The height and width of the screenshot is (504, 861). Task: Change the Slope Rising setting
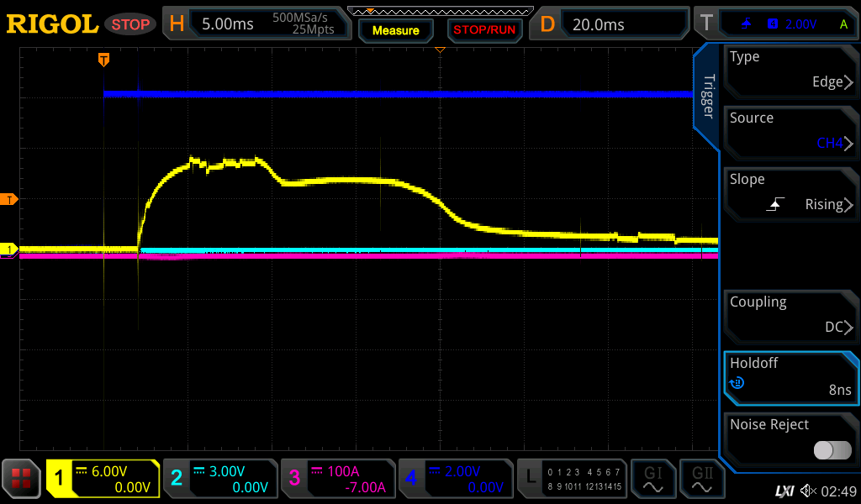(x=790, y=193)
